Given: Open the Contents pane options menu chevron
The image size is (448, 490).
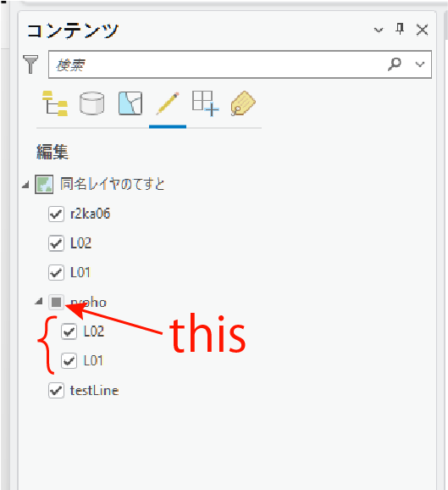Looking at the screenshot, I should click(379, 30).
